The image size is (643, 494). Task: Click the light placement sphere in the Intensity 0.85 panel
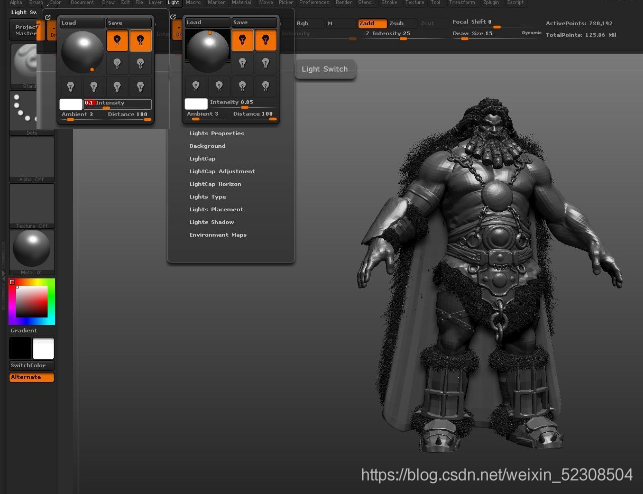(208, 51)
